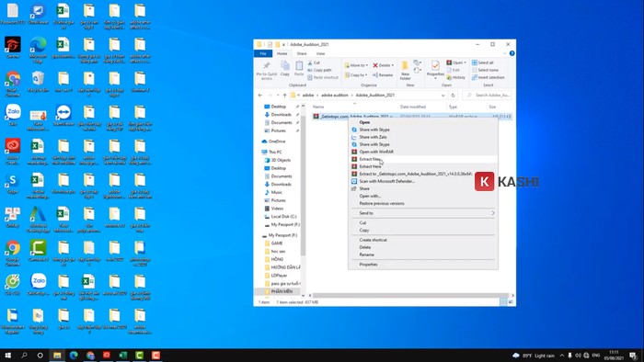Select Local Disk (C:) in the navigation pane

click(x=283, y=217)
